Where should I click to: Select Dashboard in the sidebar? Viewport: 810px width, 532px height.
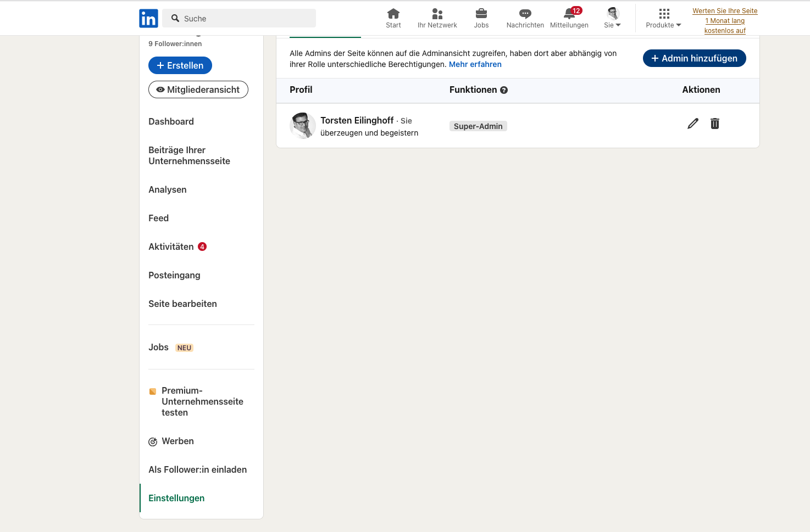point(171,121)
